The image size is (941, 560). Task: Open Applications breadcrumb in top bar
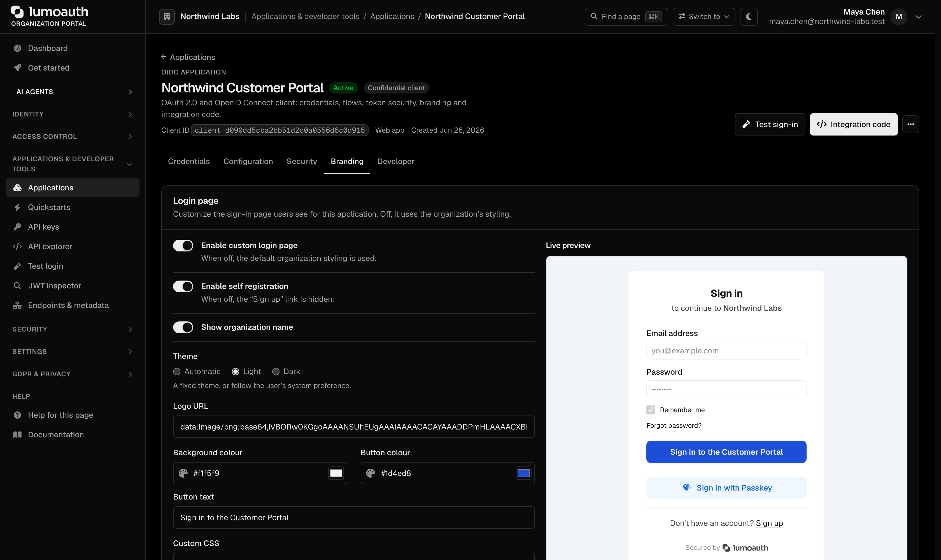click(392, 16)
